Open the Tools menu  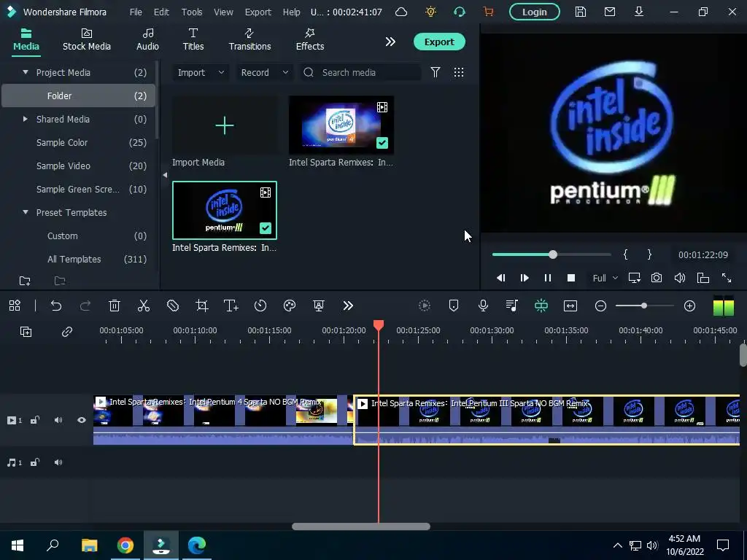pyautogui.click(x=192, y=12)
